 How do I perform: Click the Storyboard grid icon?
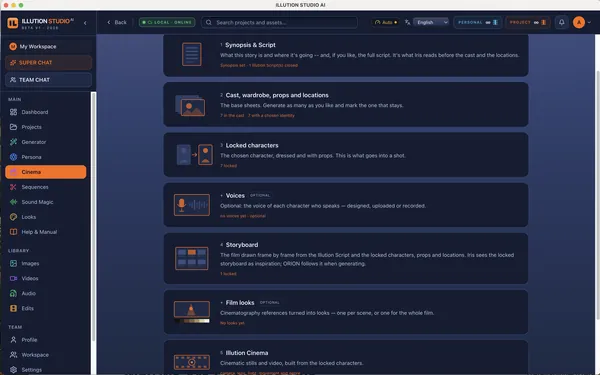click(192, 258)
